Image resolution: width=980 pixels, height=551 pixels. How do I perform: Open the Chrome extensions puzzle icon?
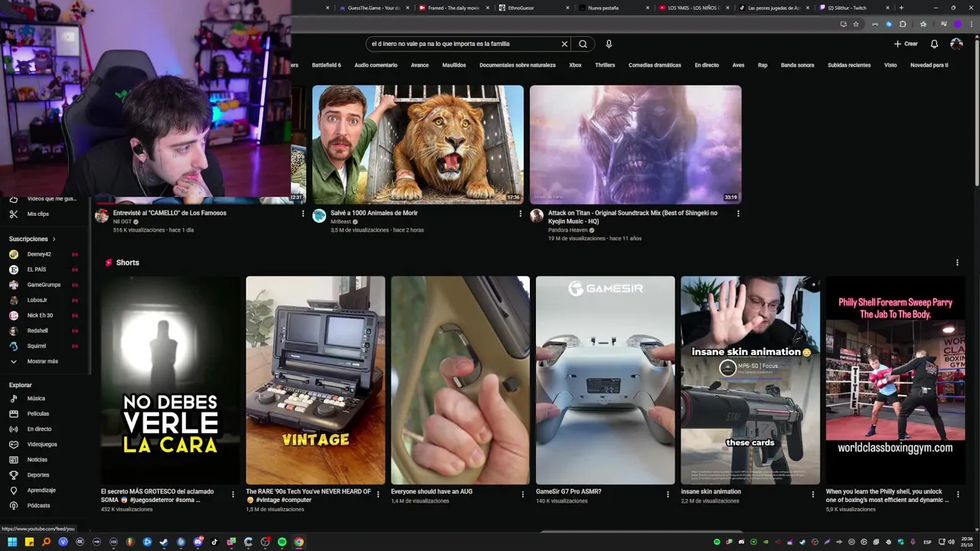coord(903,24)
